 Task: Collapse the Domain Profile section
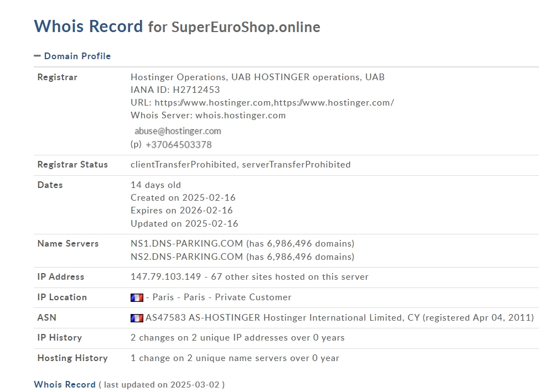click(x=37, y=56)
